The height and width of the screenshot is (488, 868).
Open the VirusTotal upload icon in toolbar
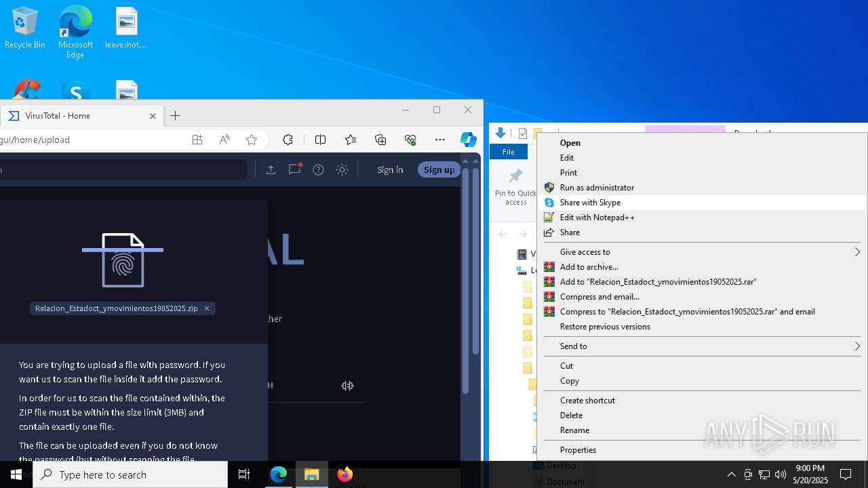(271, 169)
